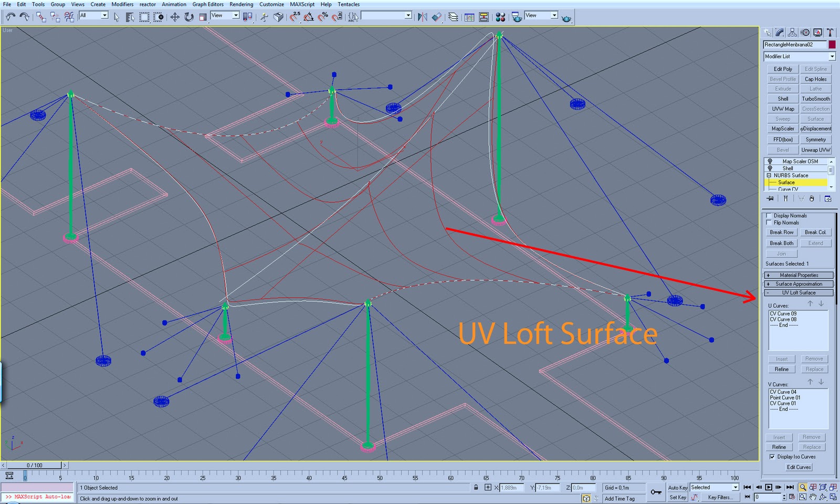840x504 pixels.
Task: Collapse the NURBS Surface stack tree
Action: 769,175
